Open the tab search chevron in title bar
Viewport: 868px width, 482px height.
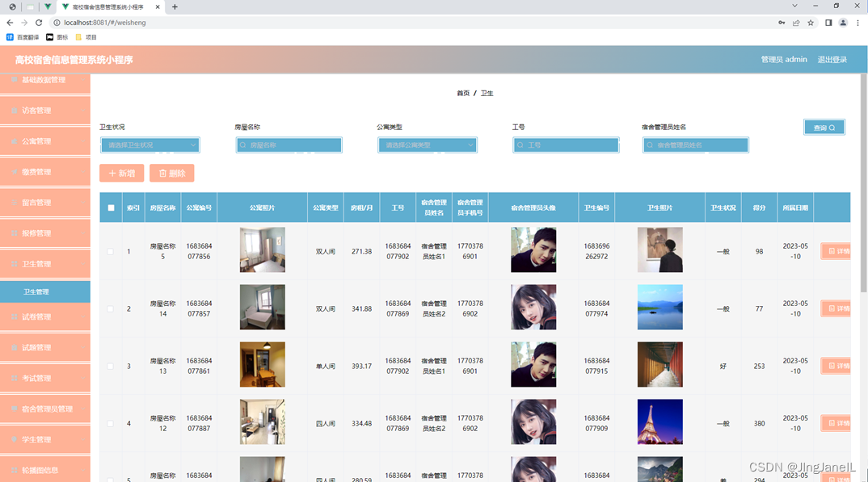[x=794, y=6]
